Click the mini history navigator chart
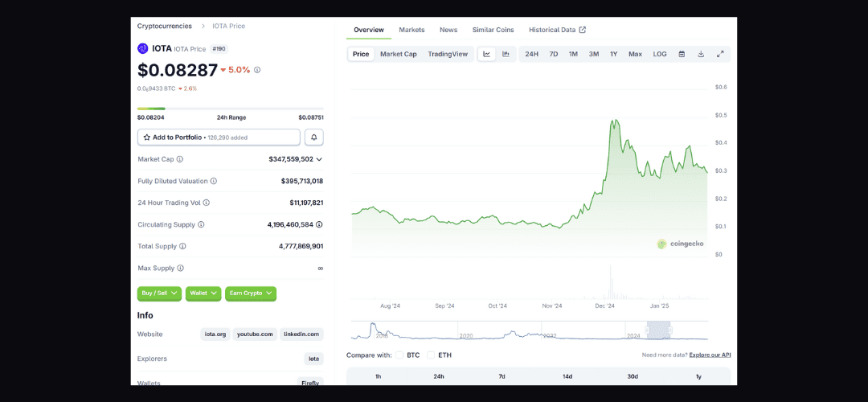The image size is (868, 402). click(x=529, y=330)
